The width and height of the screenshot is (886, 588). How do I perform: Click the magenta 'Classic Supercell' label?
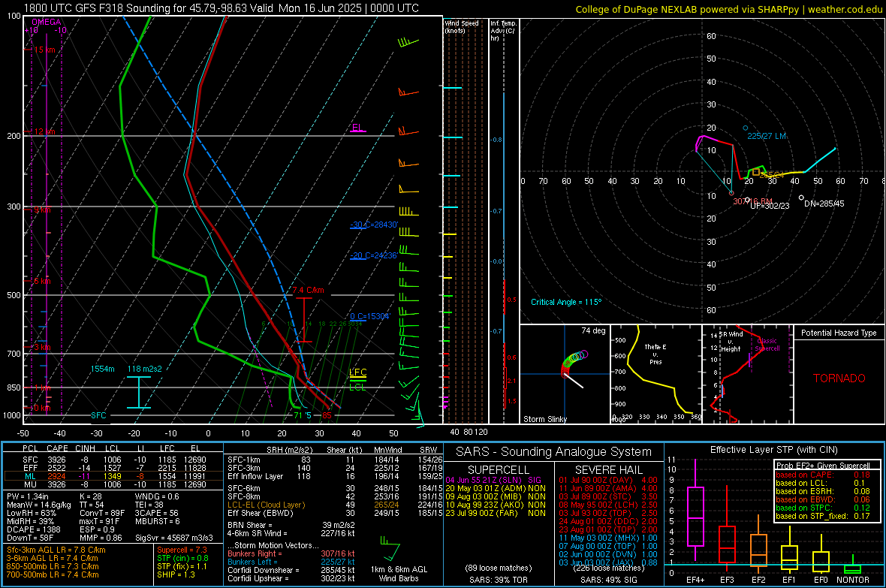pos(767,345)
